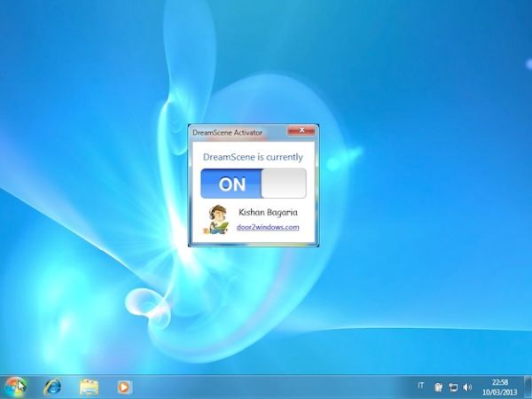
Task: Close the DreamScene Activator window
Action: [303, 130]
